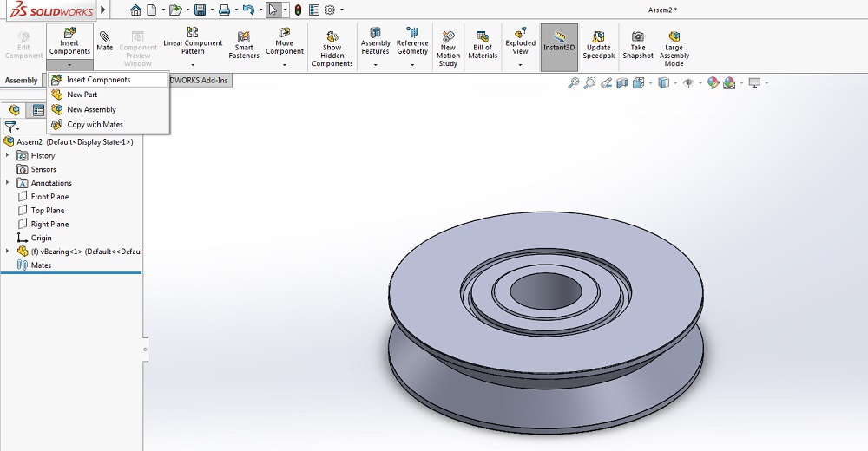Click the Mate paperclip tool
This screenshot has width=868, height=451.
coord(105,41)
